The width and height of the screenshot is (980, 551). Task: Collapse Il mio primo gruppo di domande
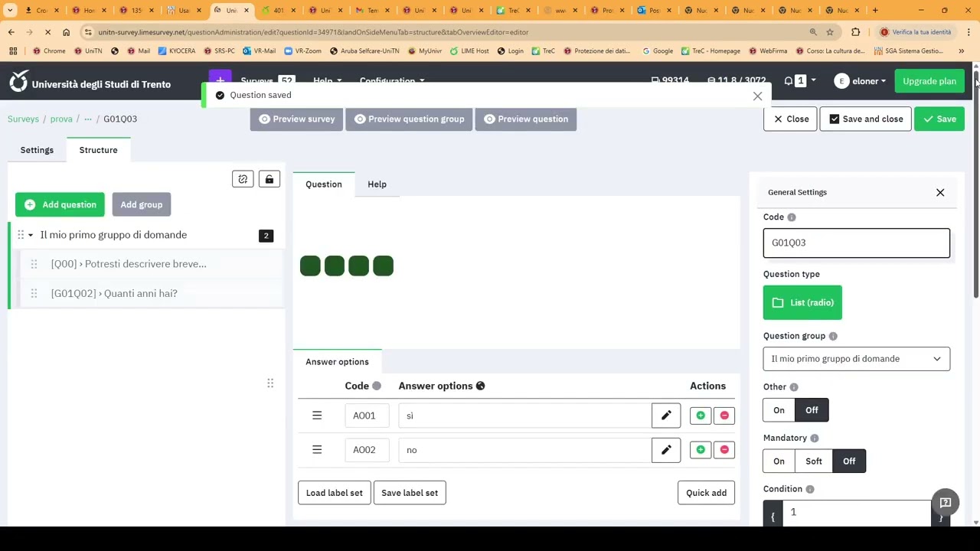click(x=31, y=235)
